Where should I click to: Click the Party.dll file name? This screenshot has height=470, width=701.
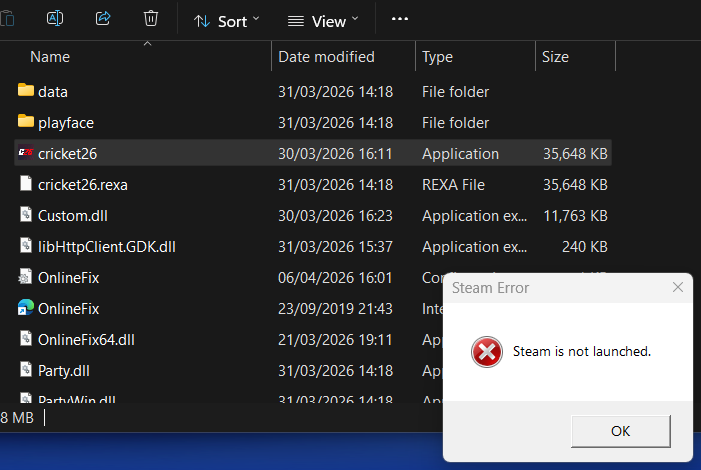click(63, 371)
